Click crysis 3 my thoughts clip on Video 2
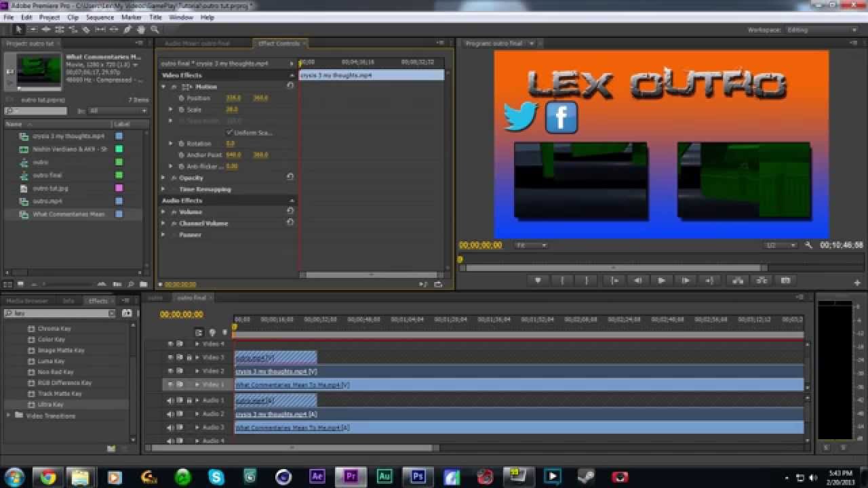 518,371
